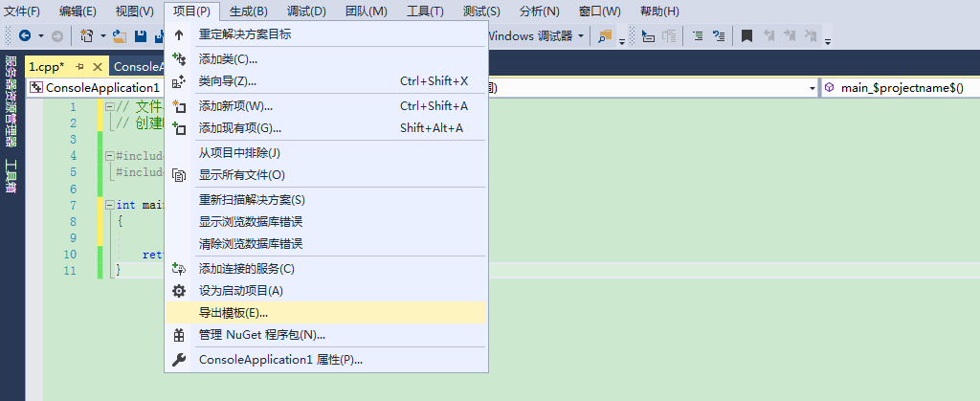This screenshot has height=401, width=980.
Task: Click line number 11 in the editor
Action: [70, 271]
